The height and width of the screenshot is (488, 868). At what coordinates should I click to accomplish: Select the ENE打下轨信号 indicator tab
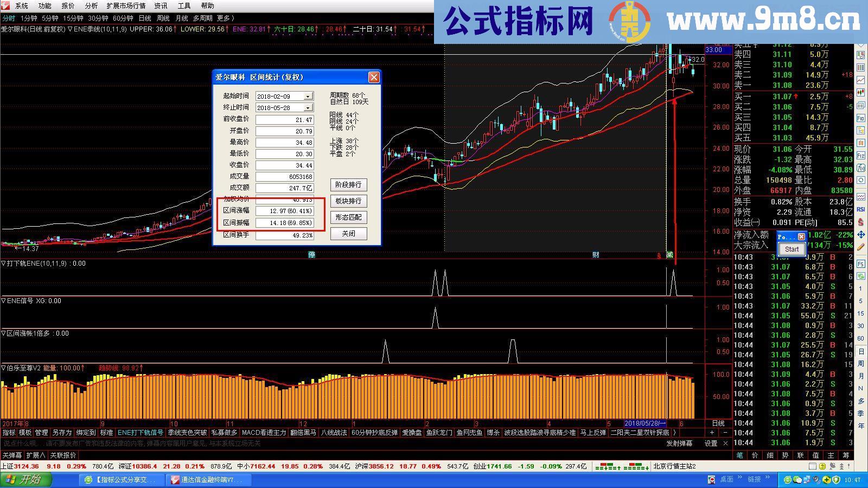pos(141,433)
